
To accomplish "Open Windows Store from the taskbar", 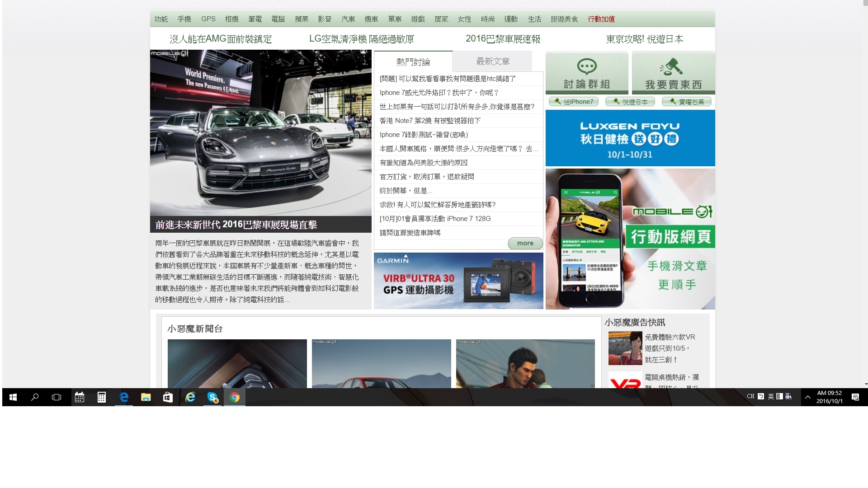I will pyautogui.click(x=168, y=397).
